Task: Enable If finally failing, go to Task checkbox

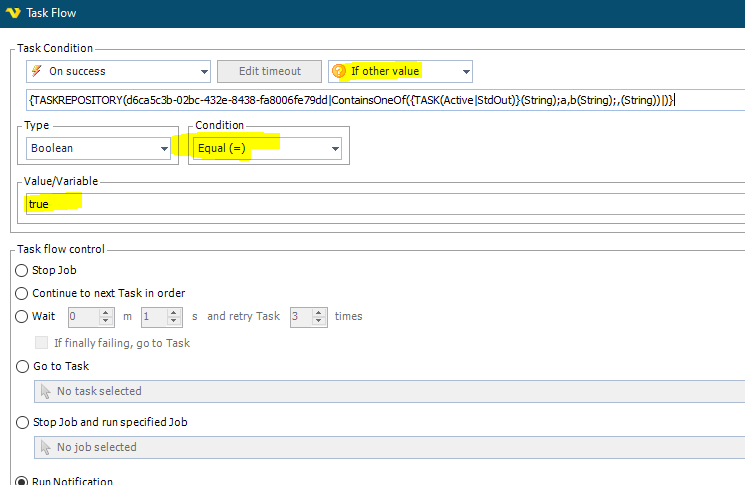Action: click(42, 343)
